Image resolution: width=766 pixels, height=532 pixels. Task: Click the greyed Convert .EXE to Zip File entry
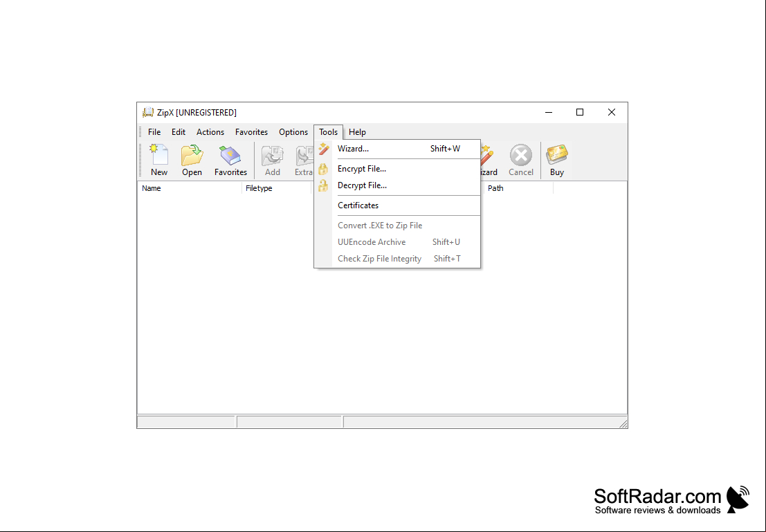pyautogui.click(x=397, y=226)
